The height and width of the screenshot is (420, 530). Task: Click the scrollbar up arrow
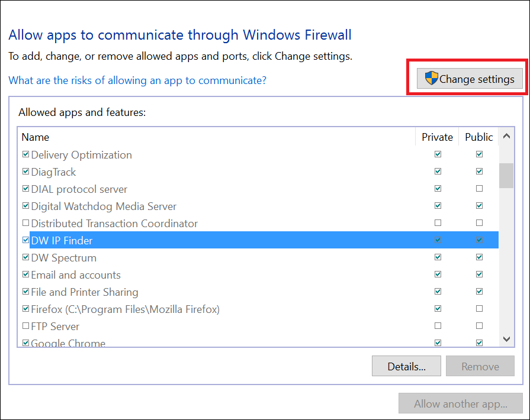[x=506, y=136]
